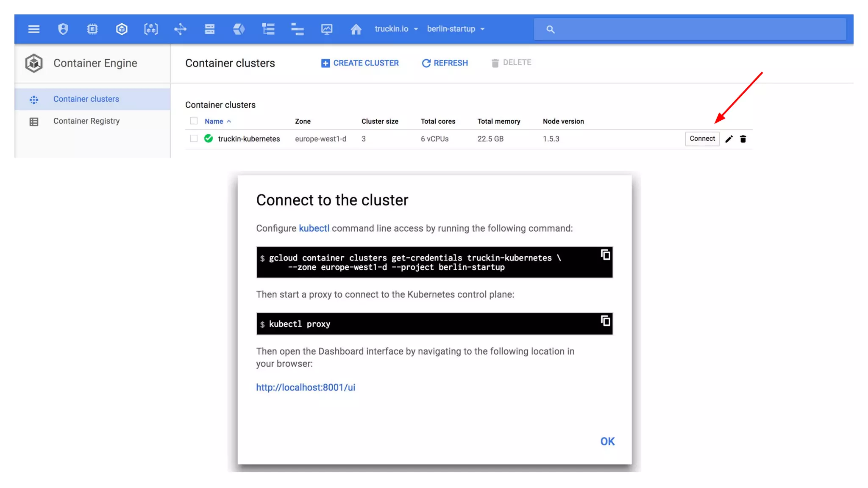Click the Connect button for cluster
The width and height of the screenshot is (868, 488).
click(x=702, y=139)
